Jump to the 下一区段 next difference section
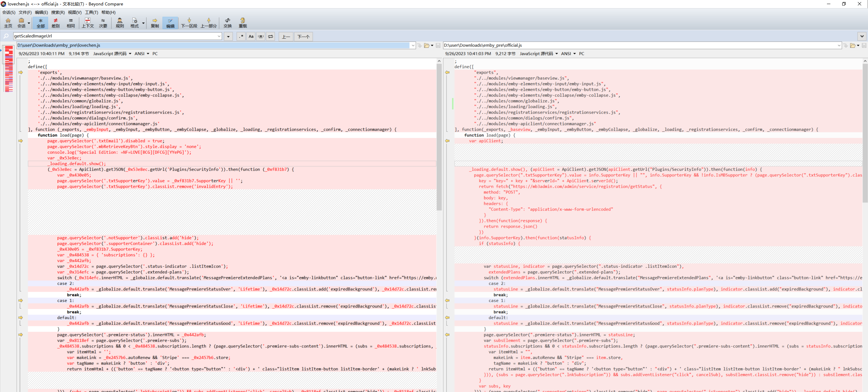The image size is (868, 392). (189, 23)
